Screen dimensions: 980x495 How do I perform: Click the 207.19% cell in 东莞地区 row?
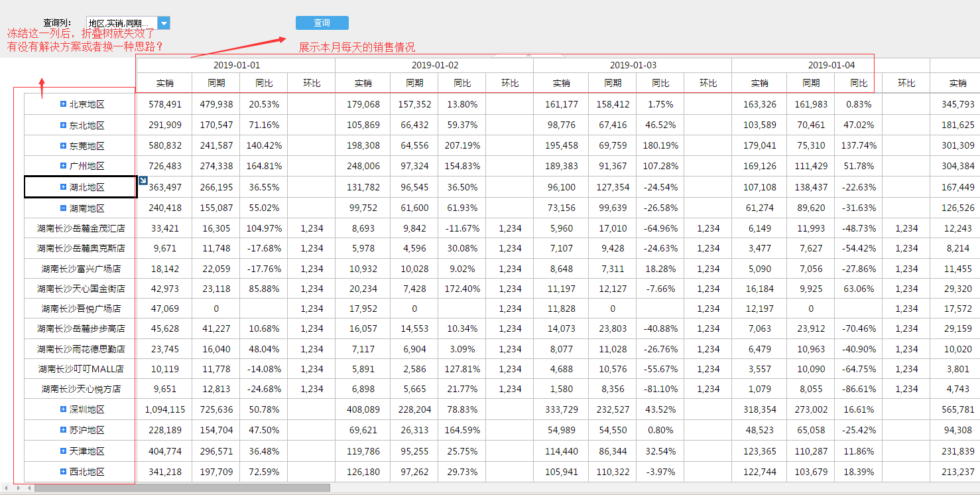click(462, 145)
